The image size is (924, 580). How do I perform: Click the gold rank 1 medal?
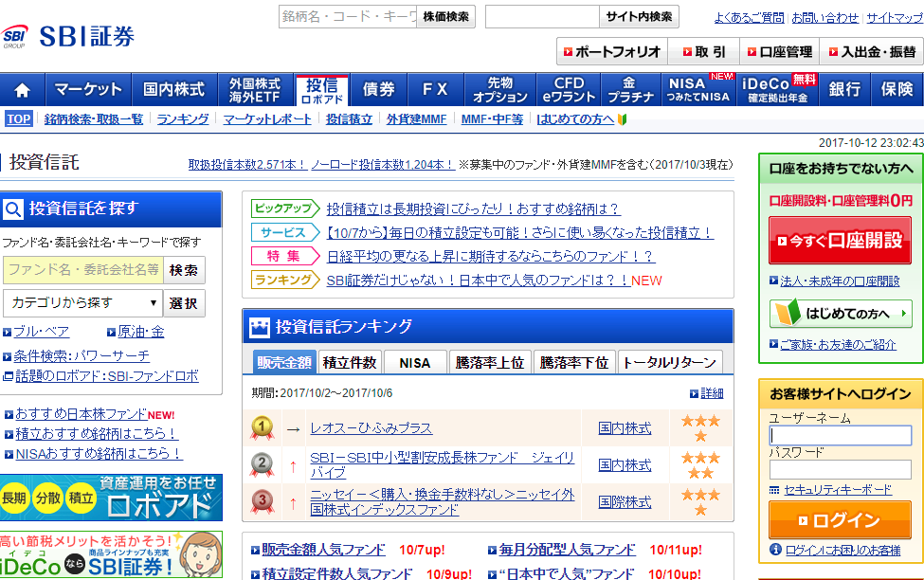tap(263, 427)
